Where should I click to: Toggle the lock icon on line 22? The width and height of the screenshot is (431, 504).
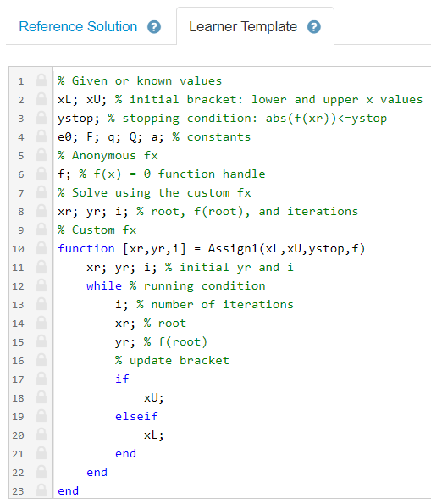point(41,472)
